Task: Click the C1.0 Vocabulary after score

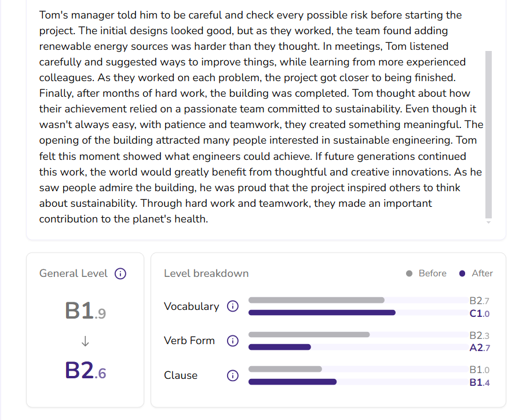Action: click(480, 314)
